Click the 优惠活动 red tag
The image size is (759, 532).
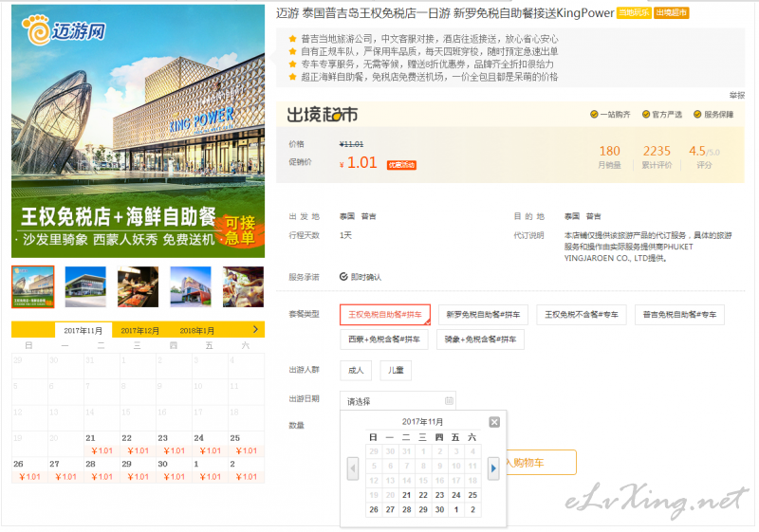(x=401, y=165)
